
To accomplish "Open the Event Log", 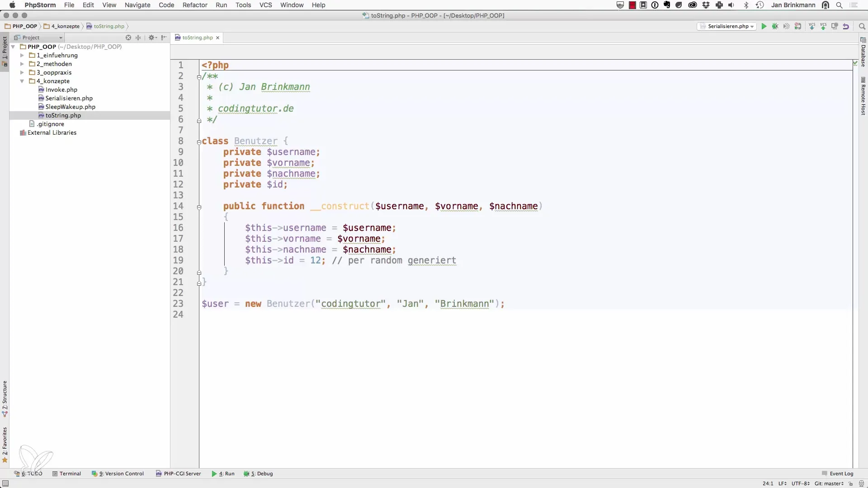I will (837, 474).
